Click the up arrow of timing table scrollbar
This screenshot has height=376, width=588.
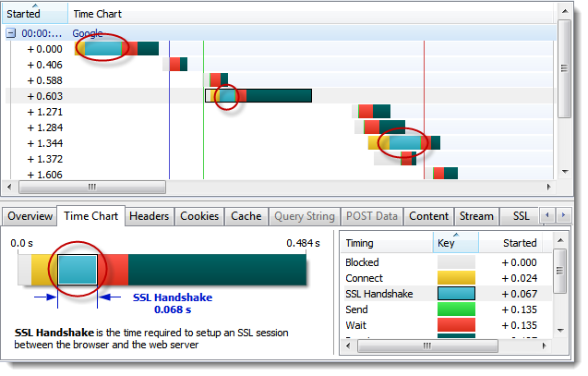coord(560,240)
